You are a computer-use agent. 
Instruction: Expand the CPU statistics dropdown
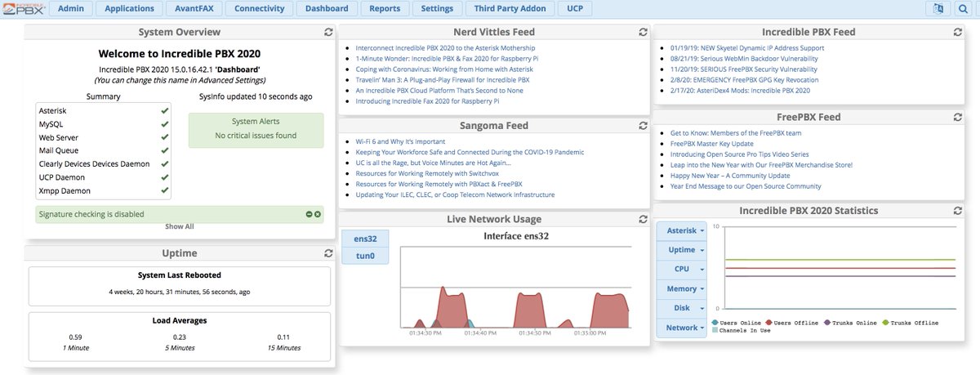[682, 270]
